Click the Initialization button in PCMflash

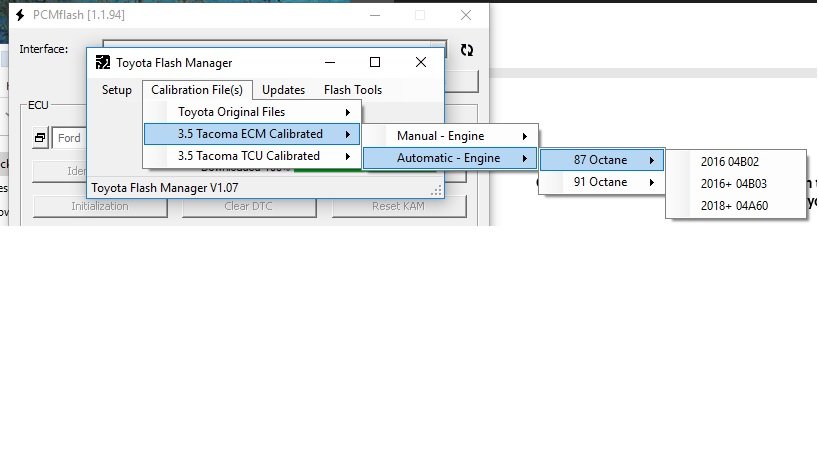click(100, 206)
